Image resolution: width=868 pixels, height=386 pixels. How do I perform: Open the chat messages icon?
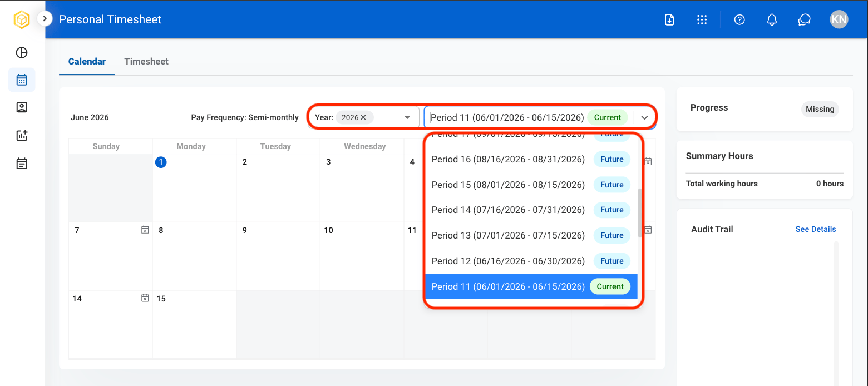[x=804, y=19]
